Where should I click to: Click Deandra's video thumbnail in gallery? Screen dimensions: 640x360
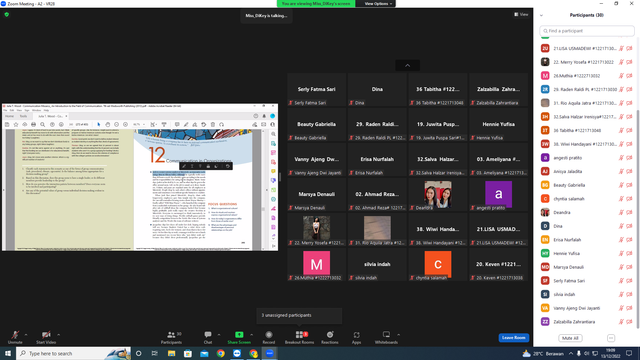(x=438, y=194)
